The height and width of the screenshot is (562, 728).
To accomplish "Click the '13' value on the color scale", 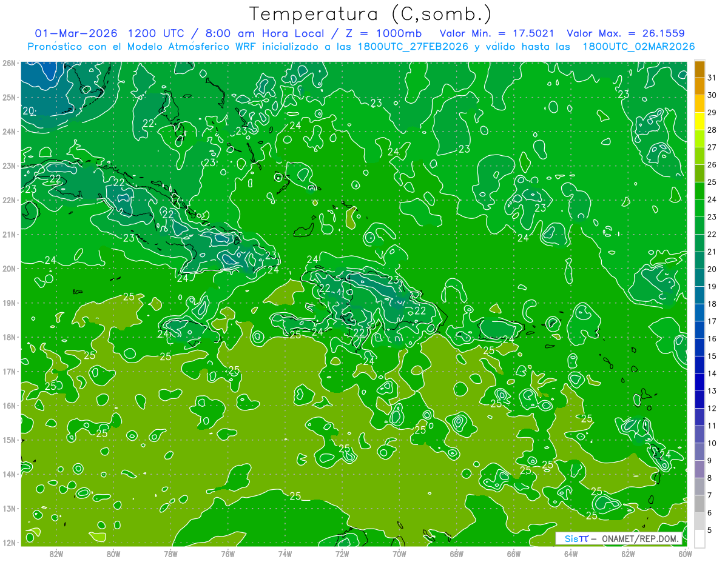I will point(712,391).
